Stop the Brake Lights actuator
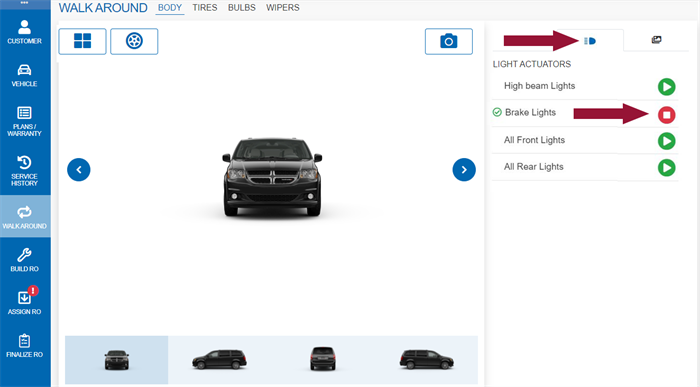700x387 pixels. (667, 115)
